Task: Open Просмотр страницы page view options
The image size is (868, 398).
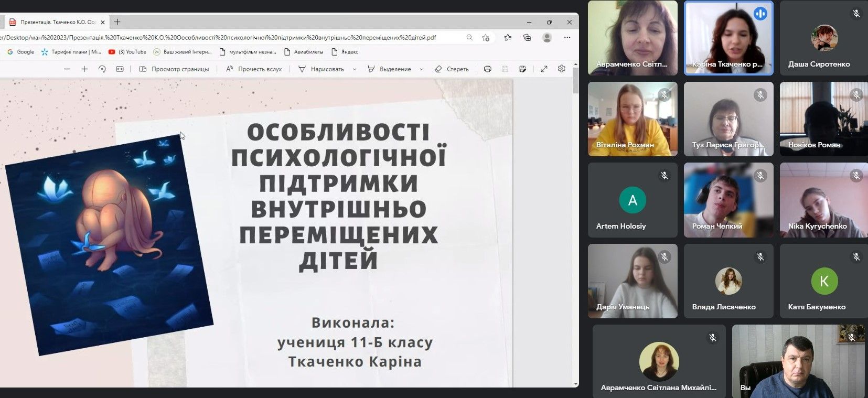Action: (x=174, y=69)
